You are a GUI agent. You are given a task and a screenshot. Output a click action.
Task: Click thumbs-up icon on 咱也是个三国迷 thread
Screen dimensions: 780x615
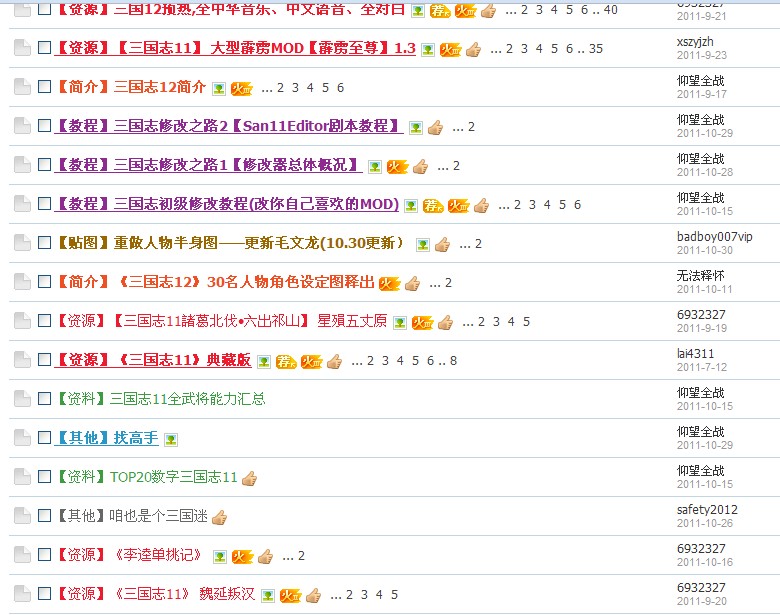pos(219,517)
